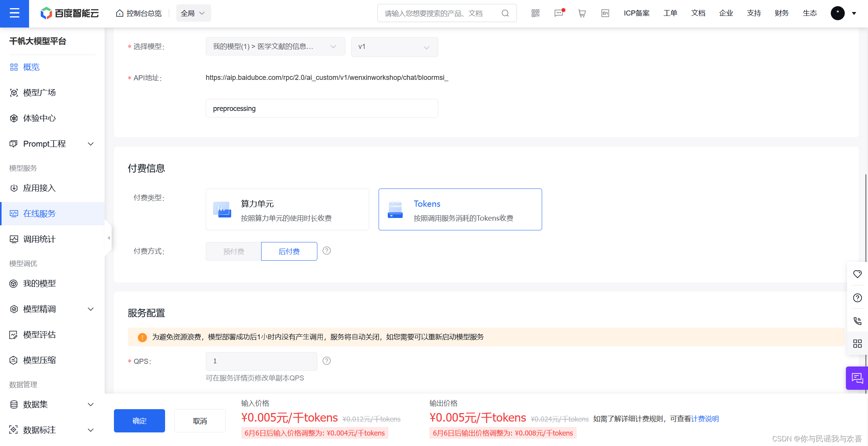Open 模型广场 in the sidebar
The image size is (868, 446).
coord(39,93)
